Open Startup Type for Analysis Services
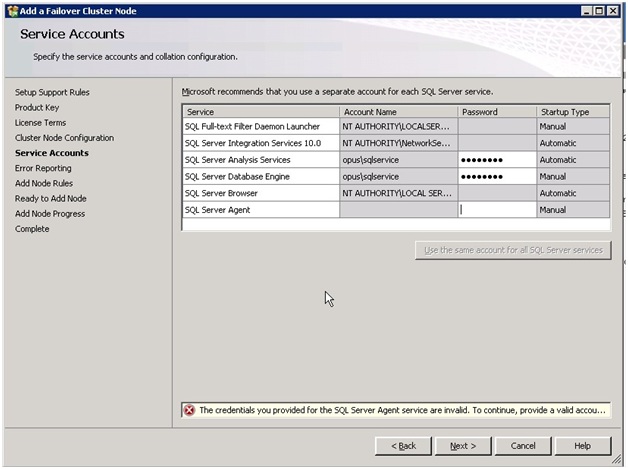This screenshot has height=469, width=628. point(573,160)
